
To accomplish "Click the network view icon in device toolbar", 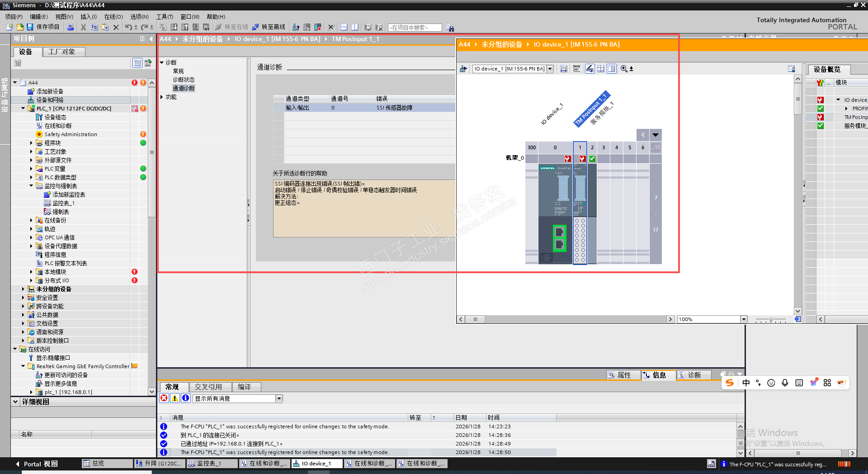I will pos(463,69).
